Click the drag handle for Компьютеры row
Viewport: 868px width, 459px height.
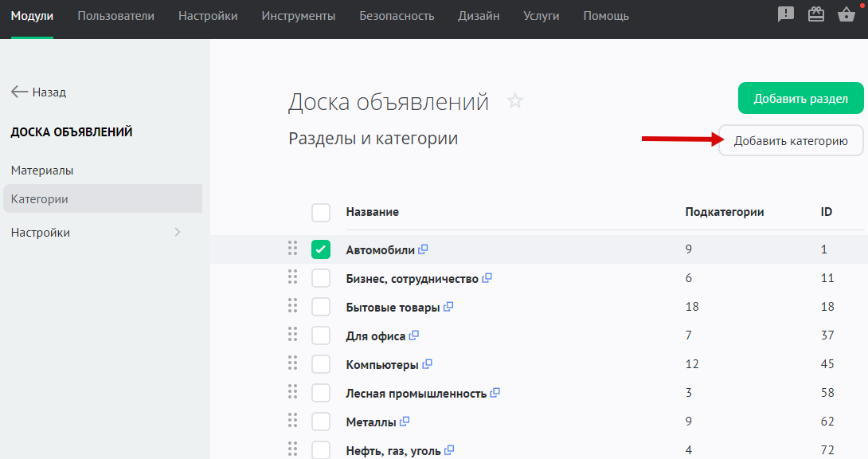[292, 364]
